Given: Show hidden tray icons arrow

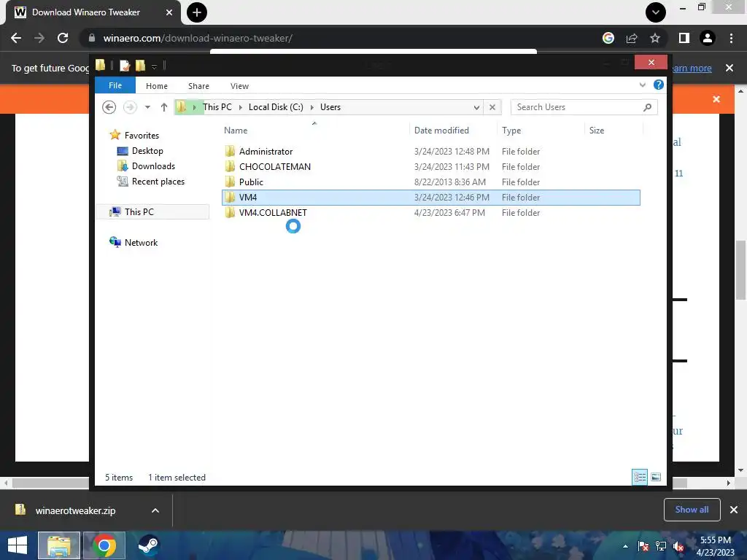Looking at the screenshot, I should [x=625, y=546].
